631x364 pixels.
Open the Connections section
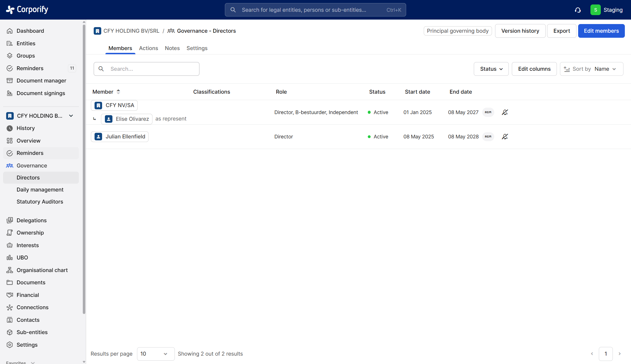pyautogui.click(x=32, y=307)
